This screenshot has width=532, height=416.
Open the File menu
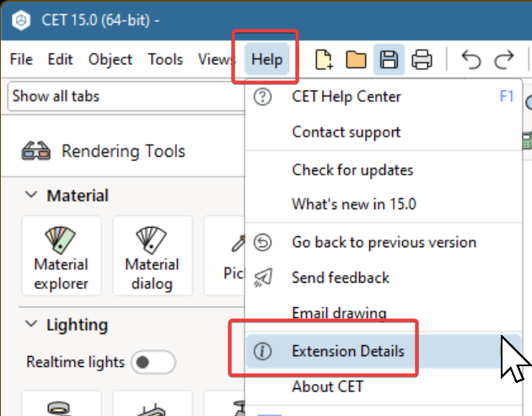pos(21,59)
